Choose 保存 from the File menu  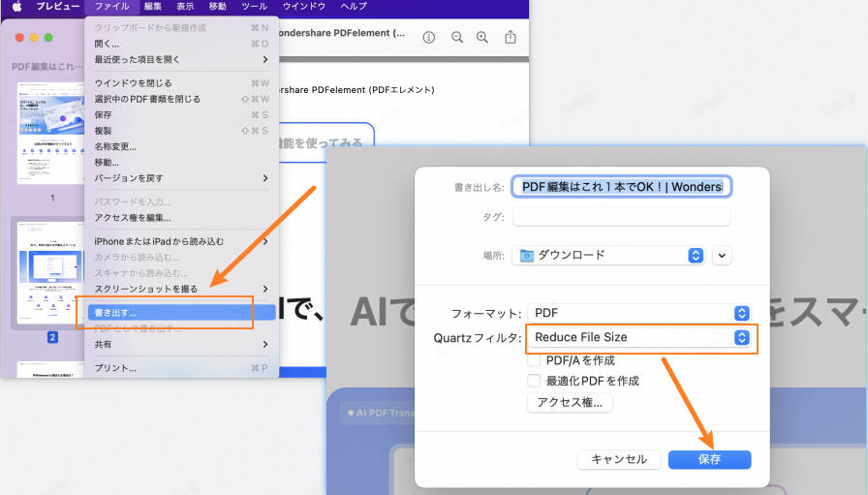pos(180,114)
